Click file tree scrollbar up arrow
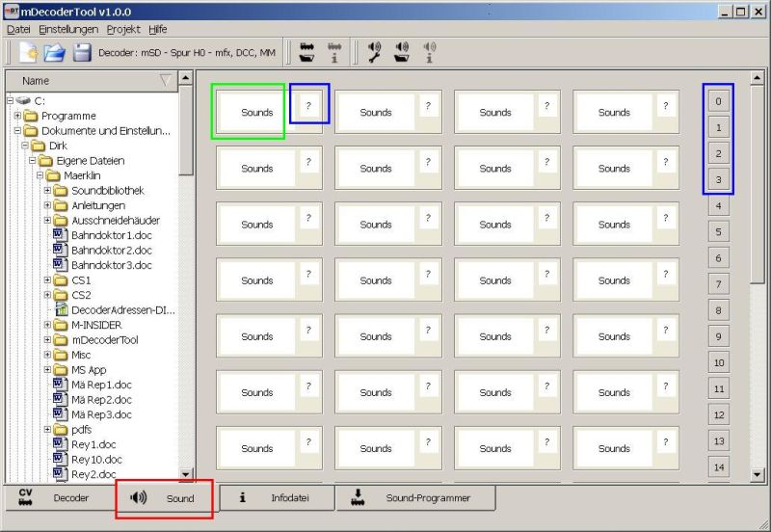The width and height of the screenshot is (771, 532). 186,78
